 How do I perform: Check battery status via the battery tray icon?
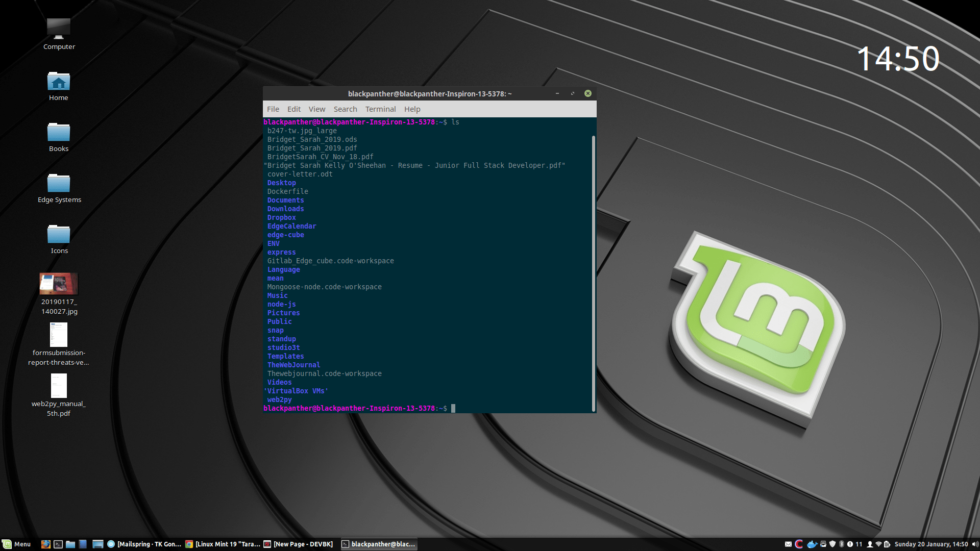[887, 544]
